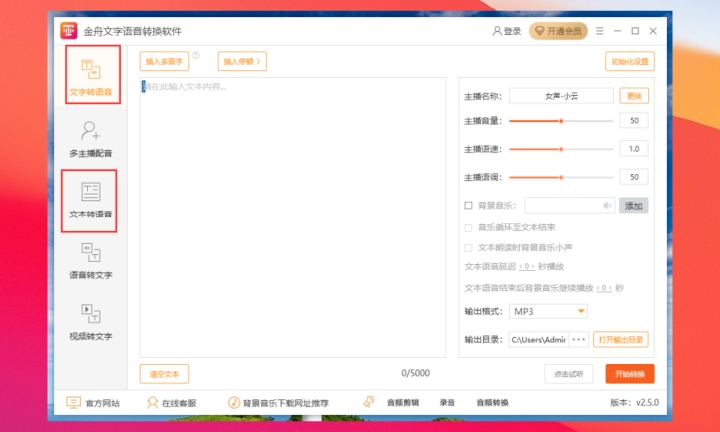Click into the text content input area
The height and width of the screenshot is (432, 720).
tap(293, 217)
